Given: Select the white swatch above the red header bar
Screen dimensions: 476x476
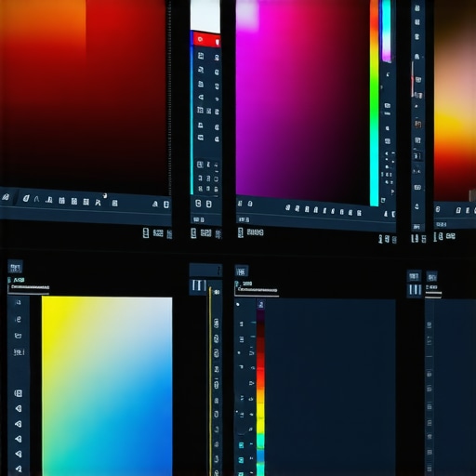Looking at the screenshot, I should [x=205, y=16].
